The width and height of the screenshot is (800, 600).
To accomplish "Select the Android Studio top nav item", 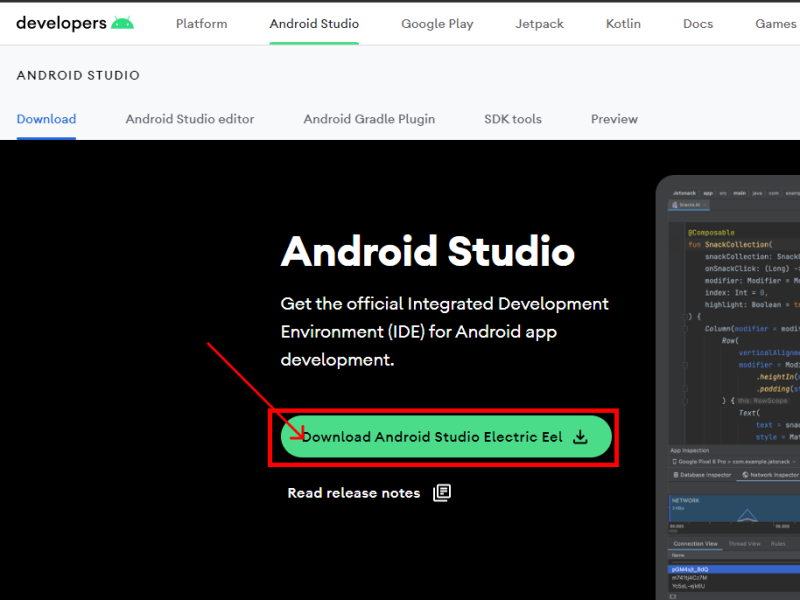I will pos(314,23).
